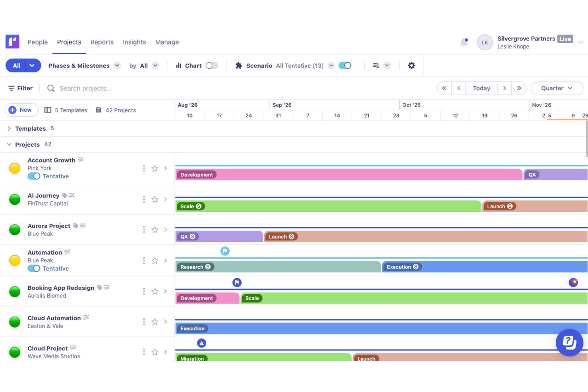Open the sort dropdown chevron

click(x=387, y=66)
